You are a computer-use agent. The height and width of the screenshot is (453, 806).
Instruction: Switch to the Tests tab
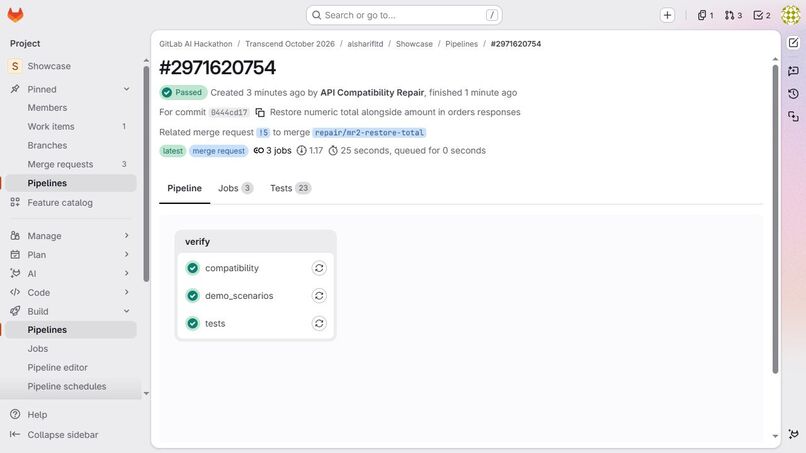[x=290, y=188]
